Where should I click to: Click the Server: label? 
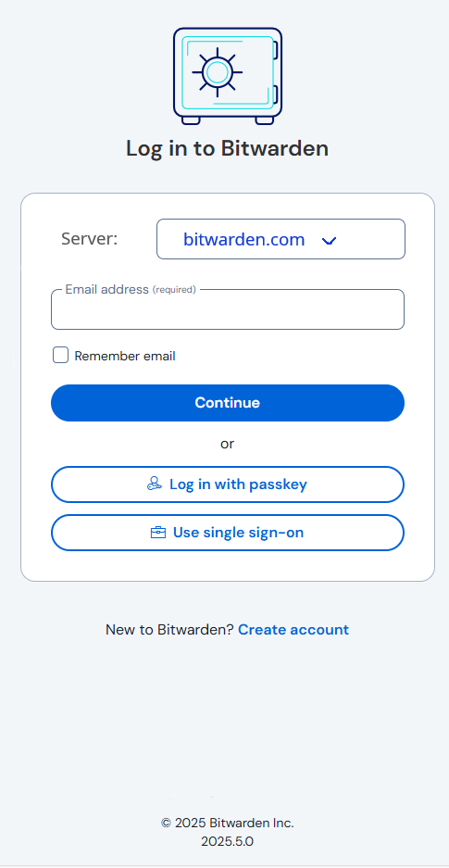[x=90, y=239]
